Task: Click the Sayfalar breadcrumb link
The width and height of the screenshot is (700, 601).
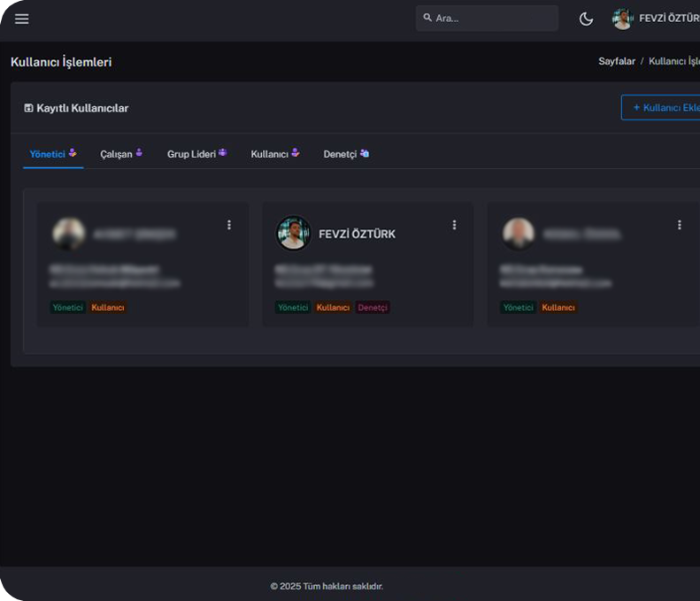Action: click(x=617, y=62)
